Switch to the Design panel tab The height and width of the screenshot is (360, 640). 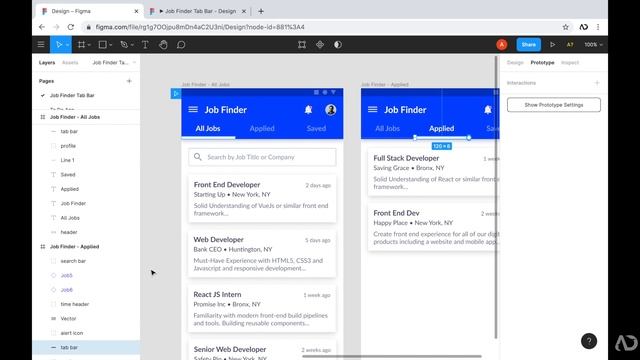point(515,62)
